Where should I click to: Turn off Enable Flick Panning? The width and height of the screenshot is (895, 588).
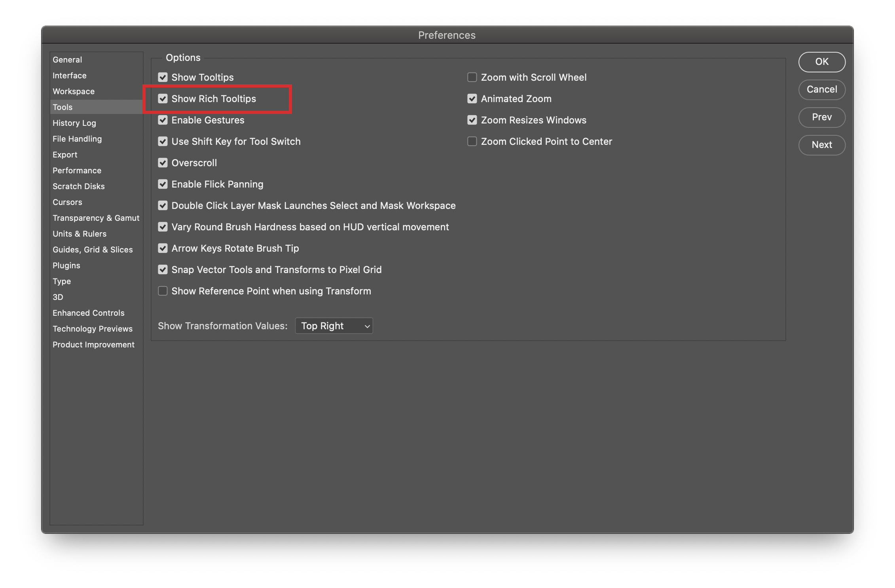click(163, 184)
